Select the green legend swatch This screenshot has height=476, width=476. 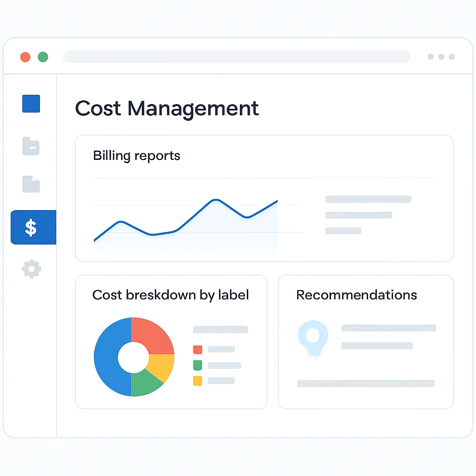(x=198, y=365)
